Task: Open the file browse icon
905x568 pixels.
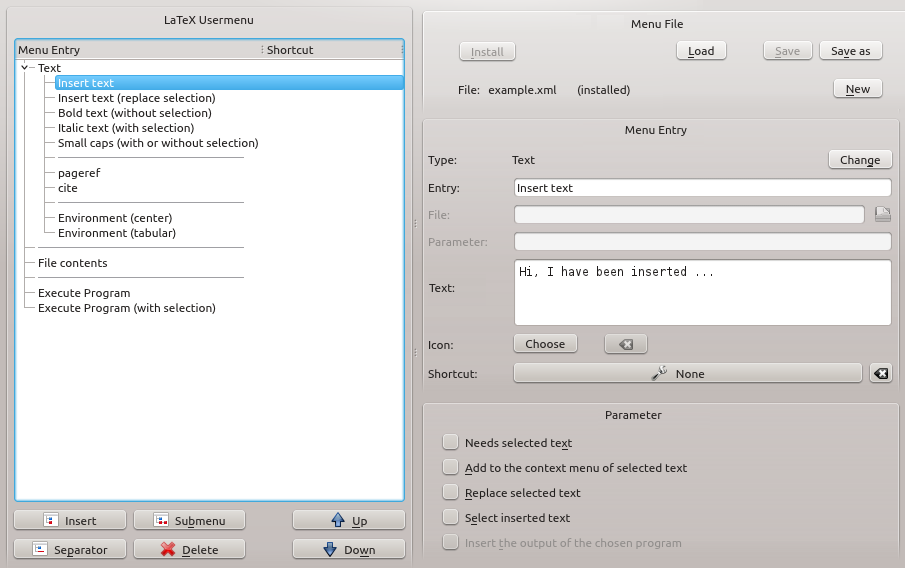Action: (882, 214)
